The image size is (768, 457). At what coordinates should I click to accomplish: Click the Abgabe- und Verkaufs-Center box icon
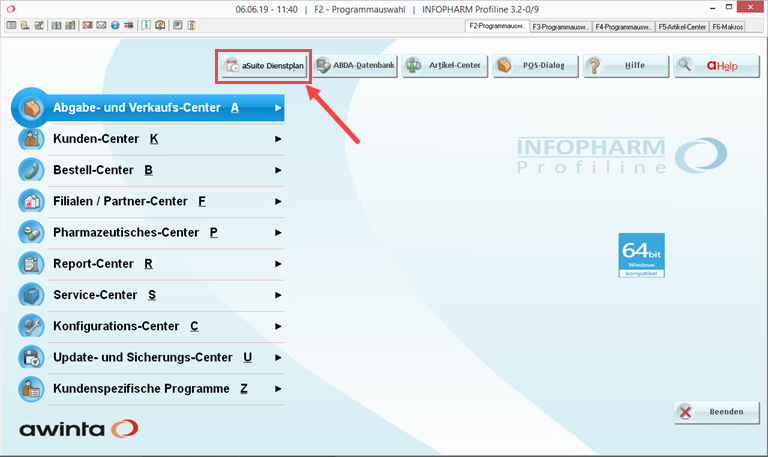32,107
